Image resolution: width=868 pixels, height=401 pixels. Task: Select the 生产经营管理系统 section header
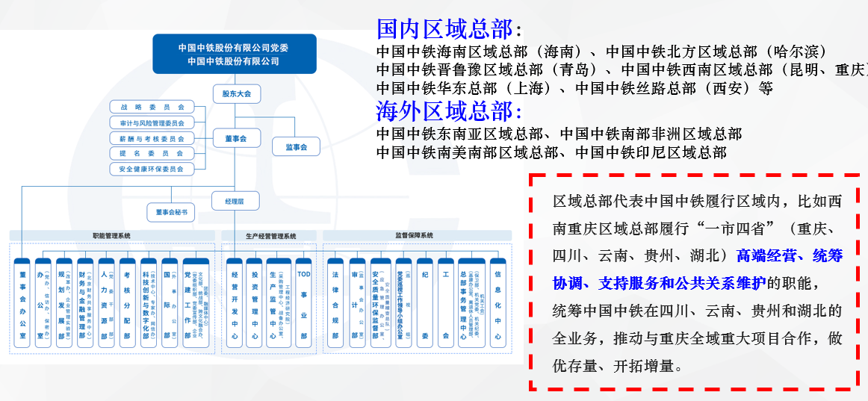tap(269, 236)
